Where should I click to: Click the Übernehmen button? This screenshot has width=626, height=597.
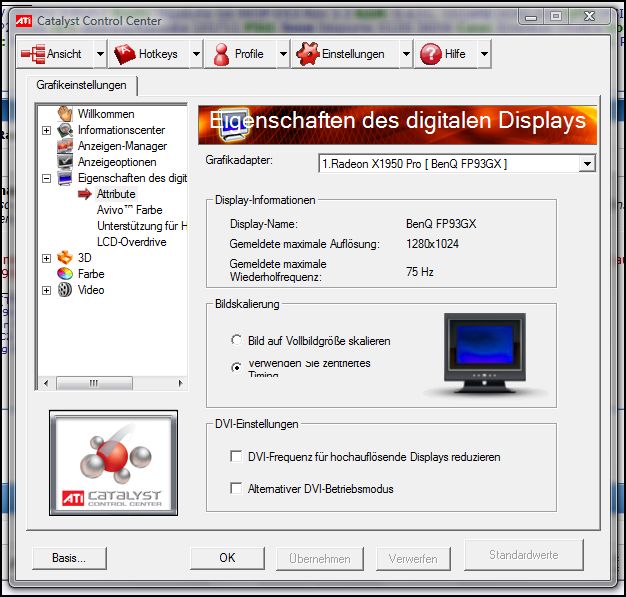tap(320, 559)
